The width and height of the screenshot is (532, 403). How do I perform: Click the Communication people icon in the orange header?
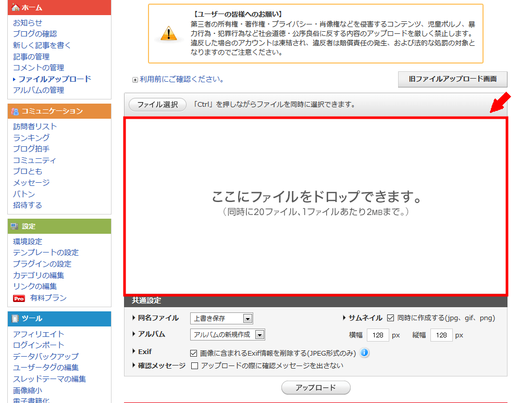[x=15, y=111]
